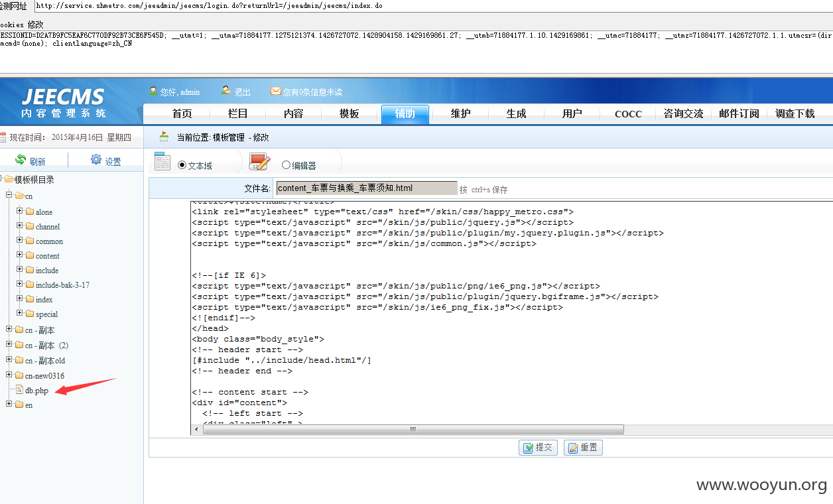
Task: Select the db.php file name
Action: click(x=37, y=391)
